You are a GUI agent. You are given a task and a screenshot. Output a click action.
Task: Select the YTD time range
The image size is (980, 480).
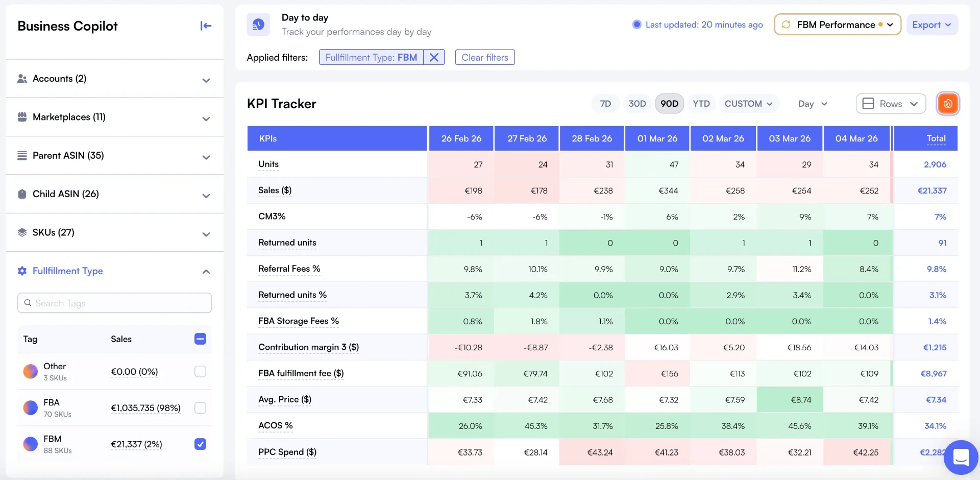(701, 104)
